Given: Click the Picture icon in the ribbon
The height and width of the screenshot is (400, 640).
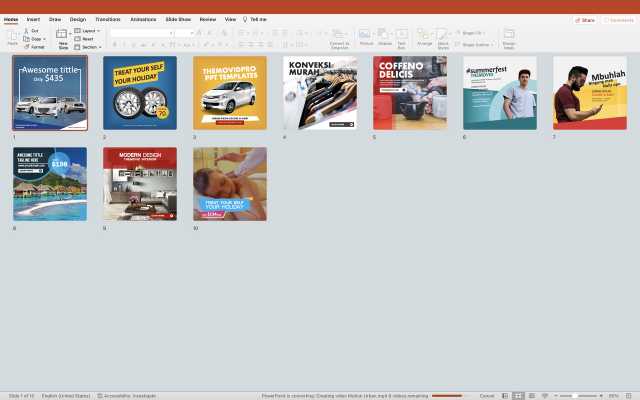Looking at the screenshot, I should tap(365, 35).
